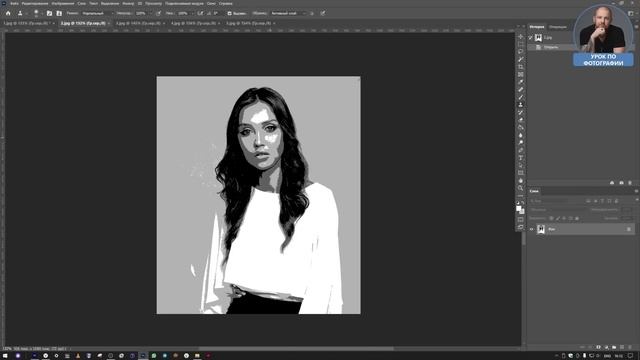
Task: Toggle lock transparent pixels in Layers panel
Action: pyautogui.click(x=551, y=218)
